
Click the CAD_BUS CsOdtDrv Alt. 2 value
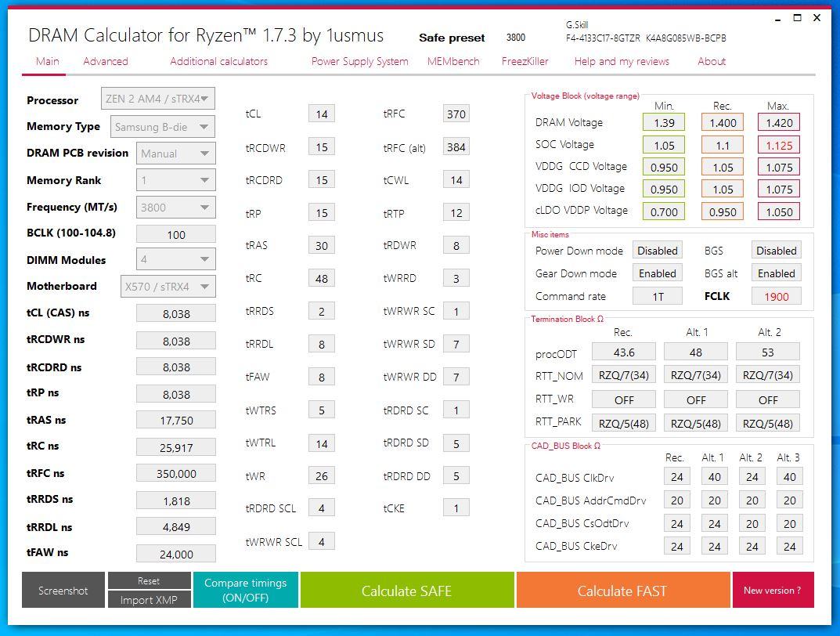(752, 523)
